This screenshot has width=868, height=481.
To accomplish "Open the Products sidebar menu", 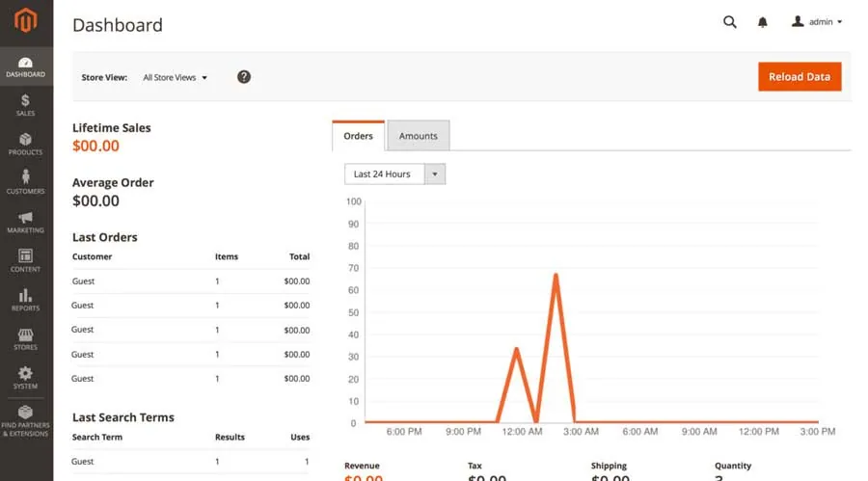I will point(25,144).
